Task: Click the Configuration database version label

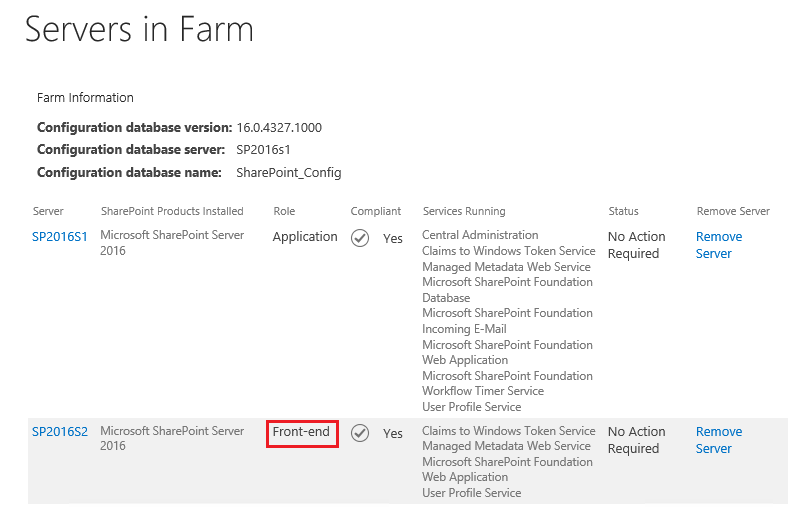Action: click(134, 128)
